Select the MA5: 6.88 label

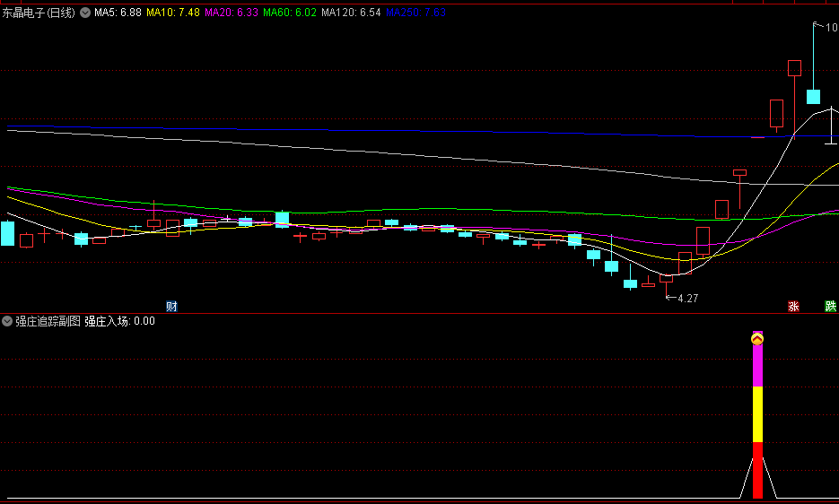click(118, 13)
